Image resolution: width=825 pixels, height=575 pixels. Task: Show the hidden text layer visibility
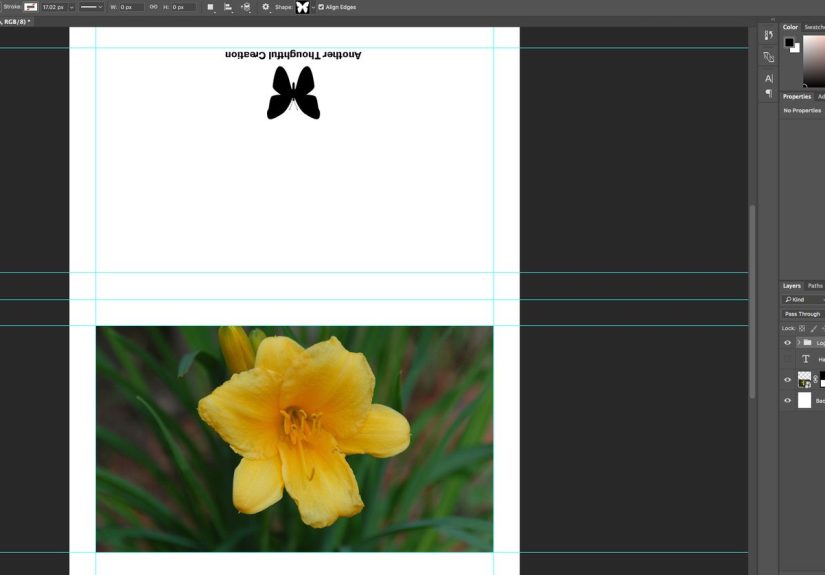788,359
